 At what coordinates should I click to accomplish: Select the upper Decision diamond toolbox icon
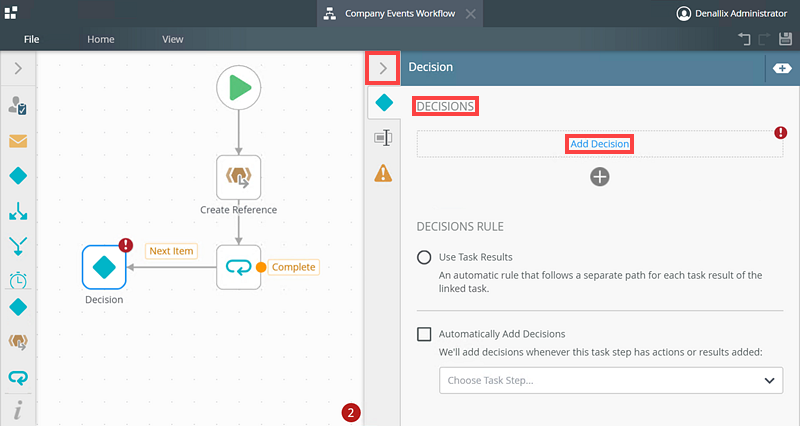(x=18, y=176)
